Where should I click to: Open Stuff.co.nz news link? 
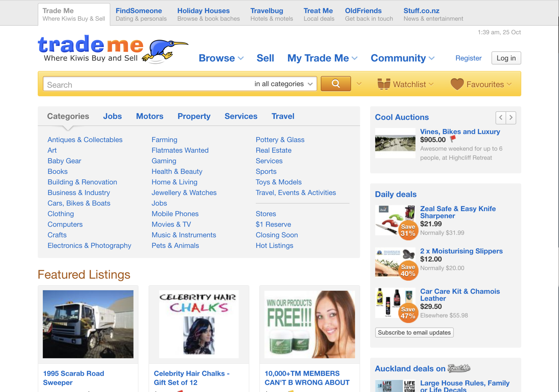click(x=433, y=14)
